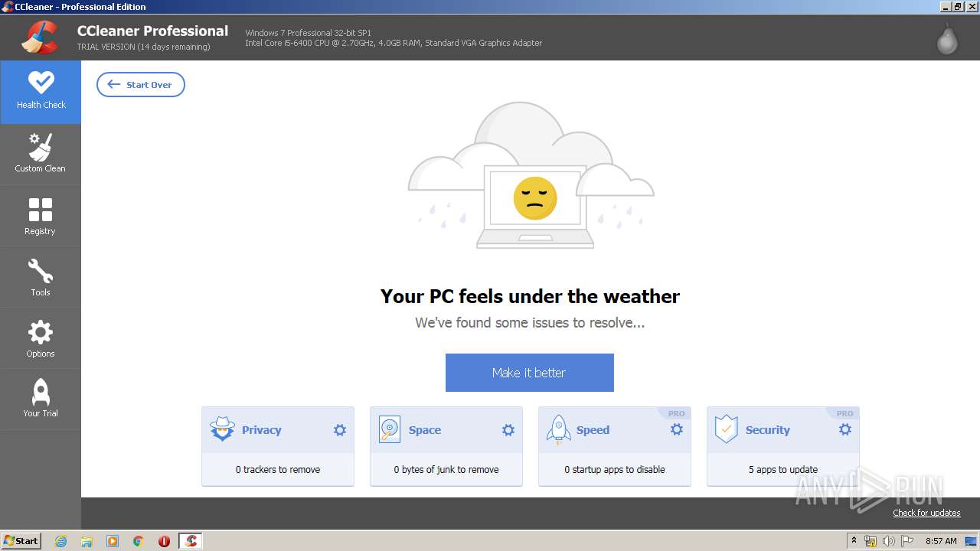Open the Options section

[x=41, y=338]
